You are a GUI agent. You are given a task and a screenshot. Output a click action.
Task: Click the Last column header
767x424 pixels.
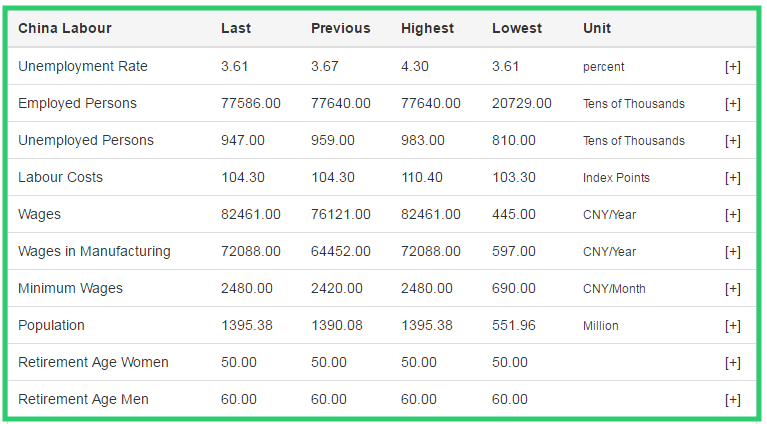(236, 28)
